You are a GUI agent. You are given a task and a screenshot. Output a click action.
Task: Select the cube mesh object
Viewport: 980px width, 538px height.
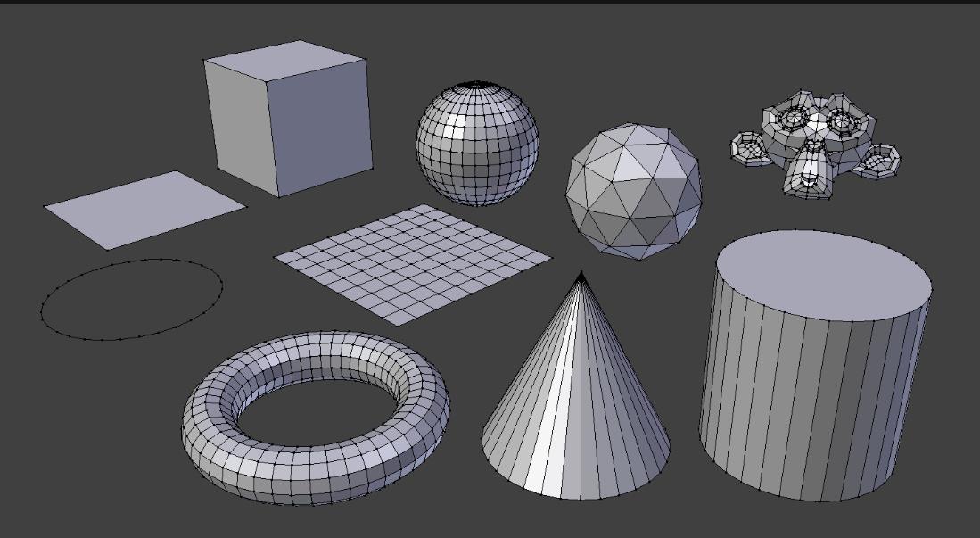click(x=288, y=119)
